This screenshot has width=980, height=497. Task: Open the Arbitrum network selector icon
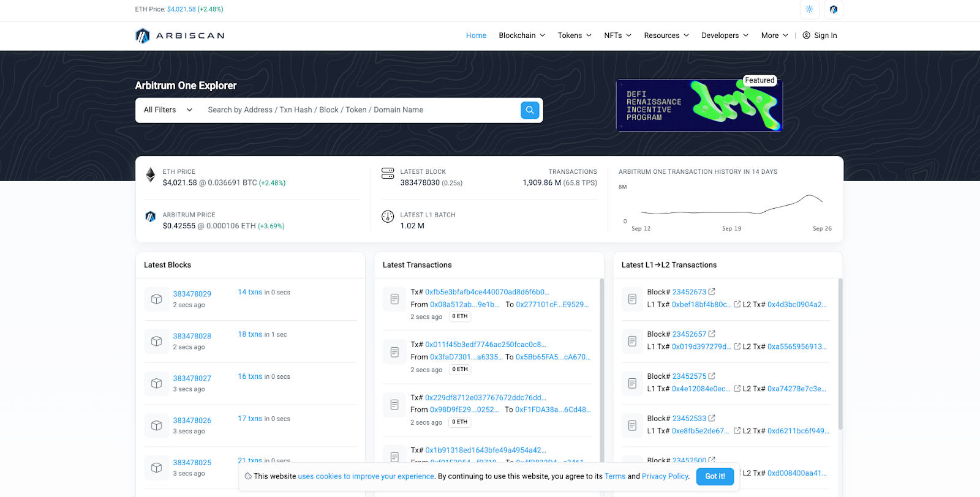pos(834,9)
